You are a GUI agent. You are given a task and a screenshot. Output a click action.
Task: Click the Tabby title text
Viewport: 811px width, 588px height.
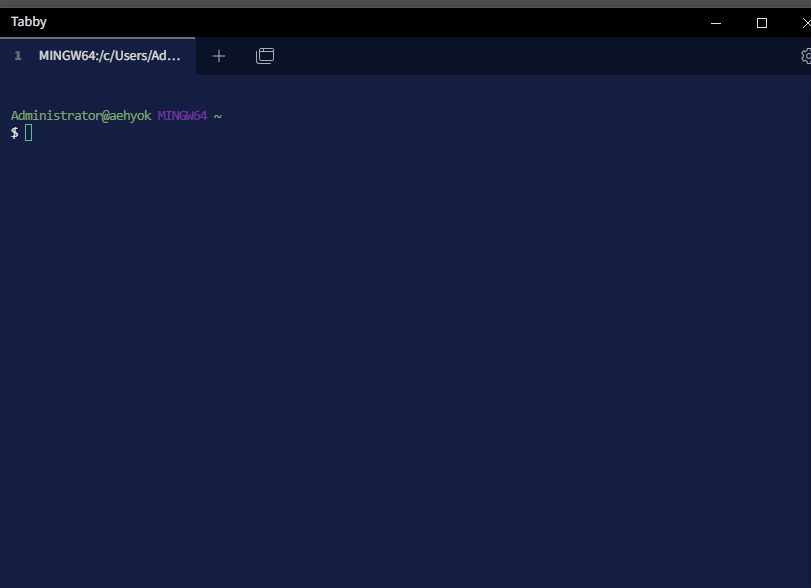click(29, 22)
